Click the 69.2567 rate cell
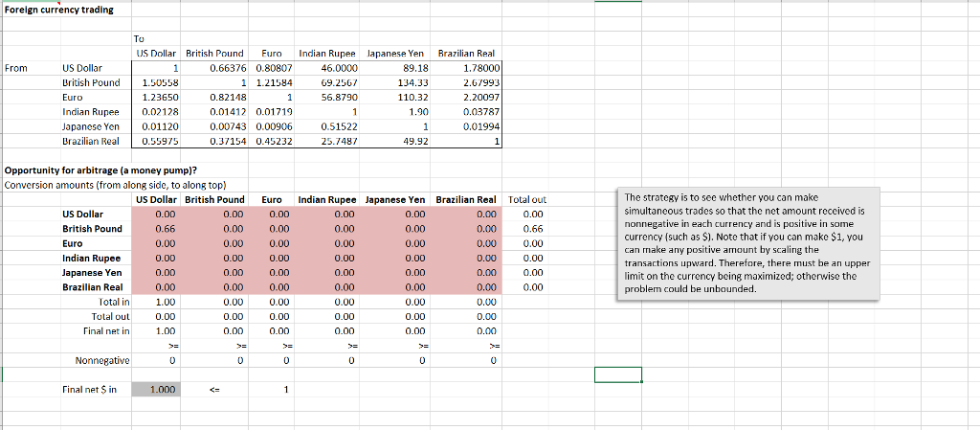The image size is (980, 430). (x=327, y=82)
